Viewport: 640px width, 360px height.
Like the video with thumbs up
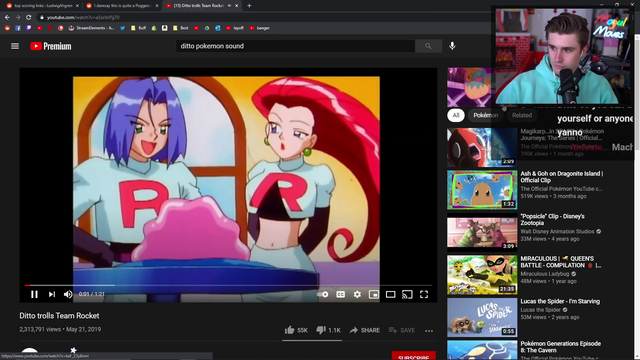(x=296, y=330)
